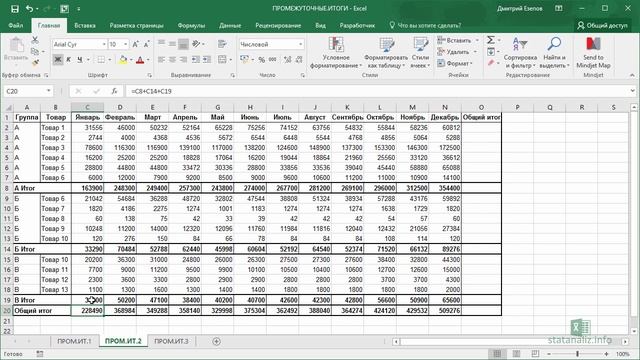Open Сортировка и фильтр menu

point(520,52)
